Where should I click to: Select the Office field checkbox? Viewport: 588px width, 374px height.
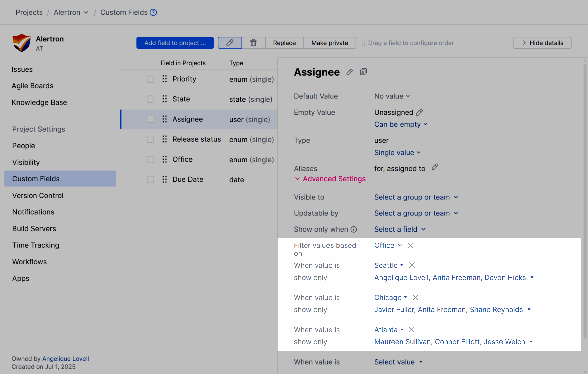point(150,159)
